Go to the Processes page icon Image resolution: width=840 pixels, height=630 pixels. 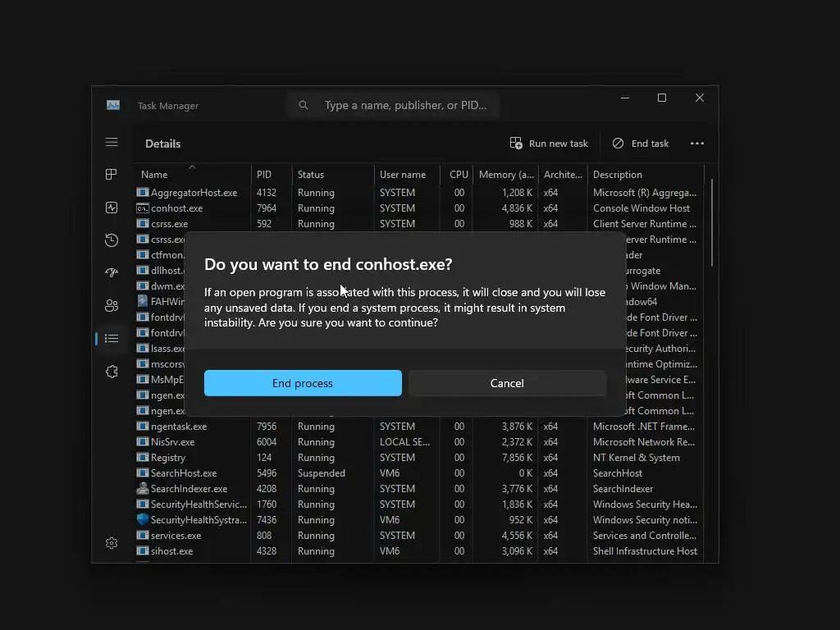(112, 174)
